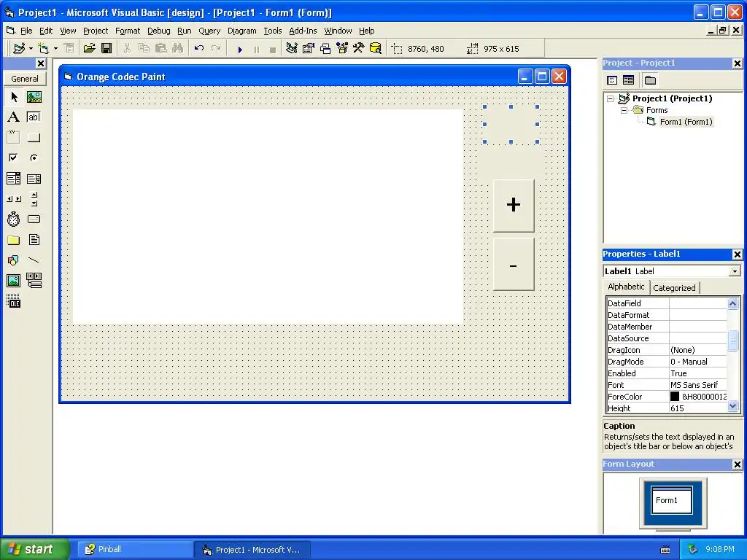Select the Label control tool

click(14, 117)
